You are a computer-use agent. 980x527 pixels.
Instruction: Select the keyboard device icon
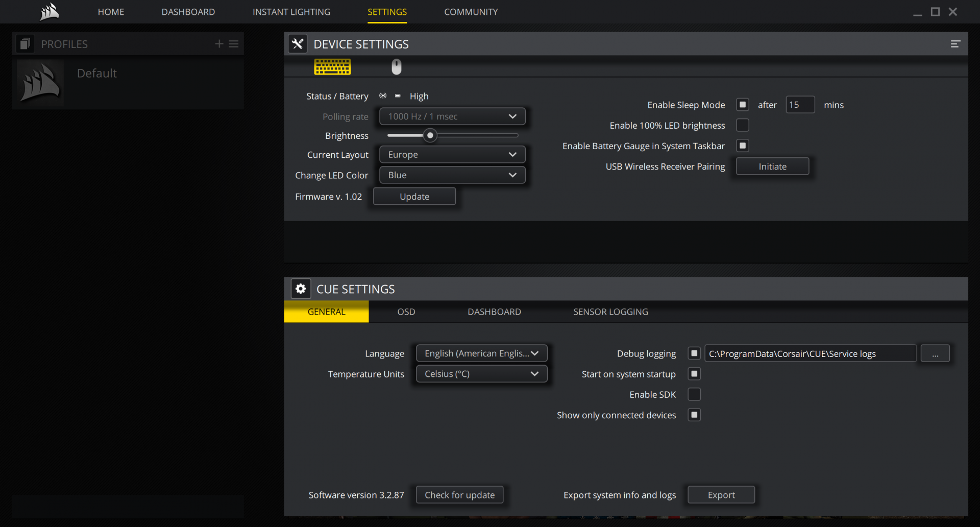click(332, 67)
